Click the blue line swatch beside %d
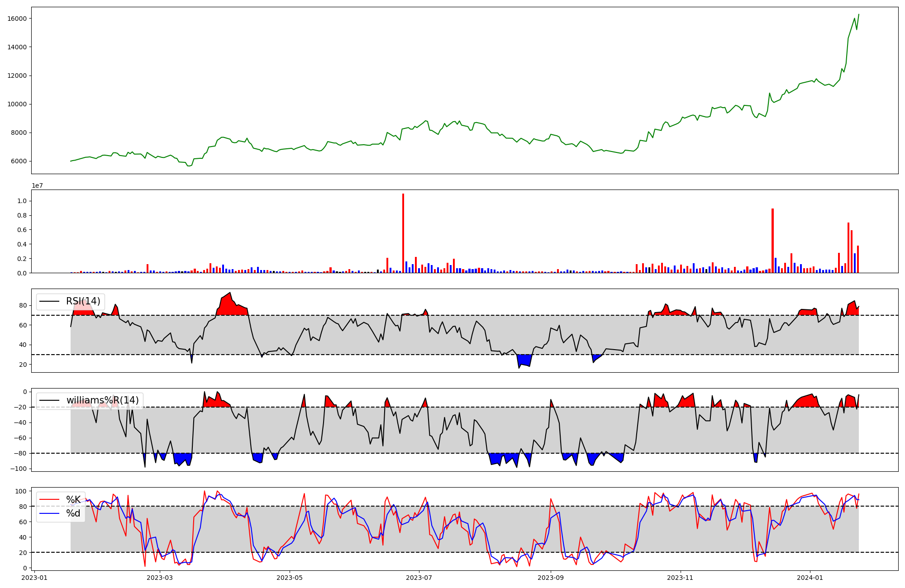 (50, 514)
